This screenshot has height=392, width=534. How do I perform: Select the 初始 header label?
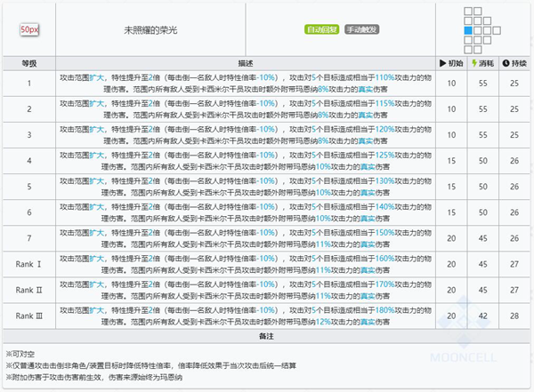(456, 63)
